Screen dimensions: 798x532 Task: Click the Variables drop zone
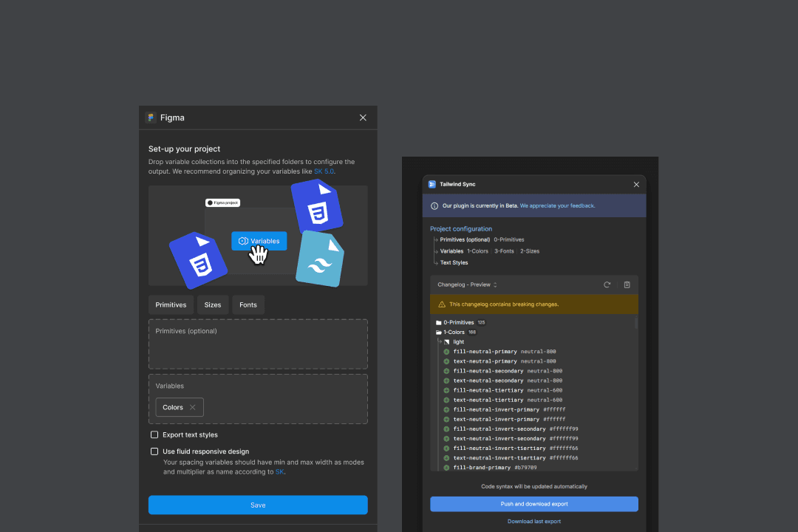click(258, 399)
